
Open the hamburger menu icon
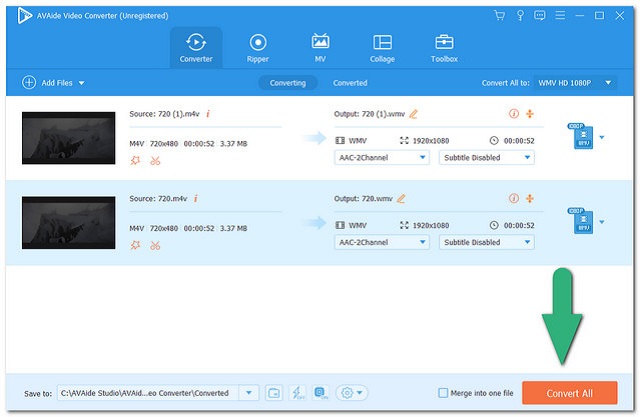click(x=560, y=16)
